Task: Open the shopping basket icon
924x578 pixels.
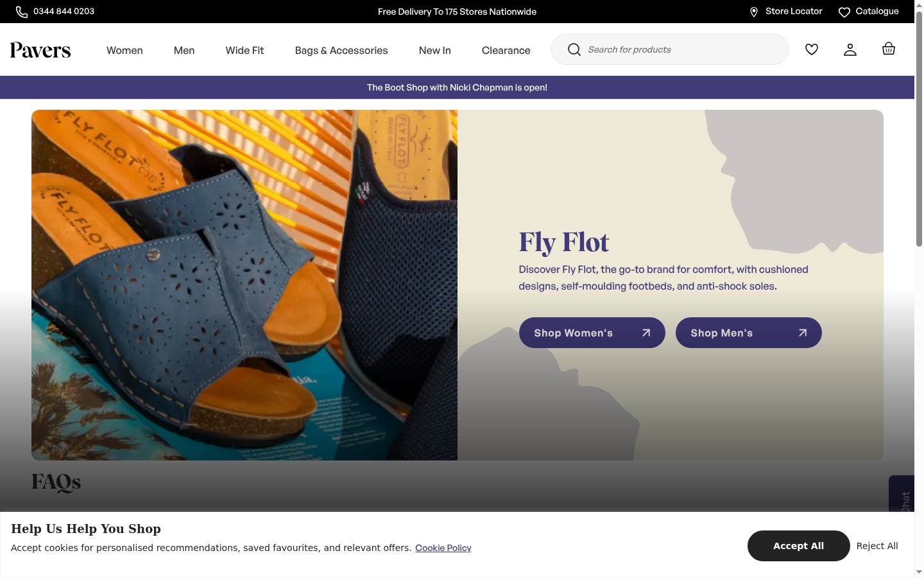Action: [889, 49]
